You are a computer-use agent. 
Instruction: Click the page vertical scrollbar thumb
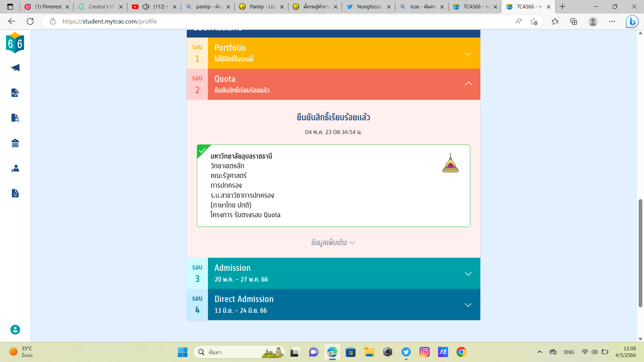[x=640, y=253]
